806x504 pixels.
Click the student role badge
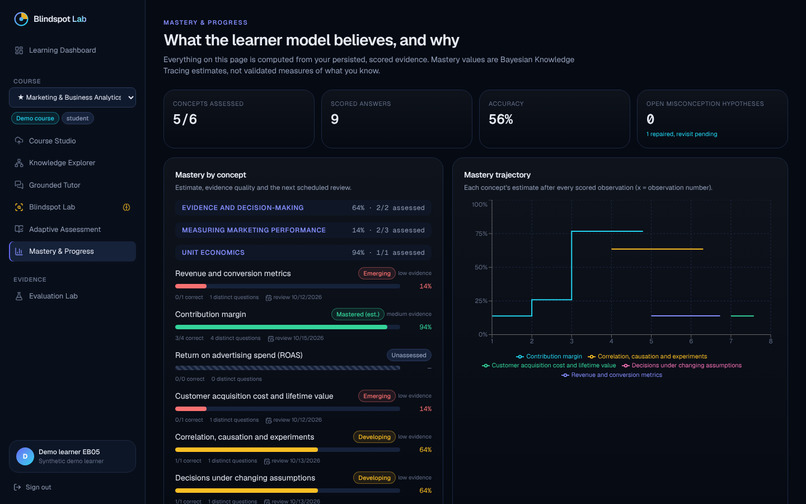[x=78, y=118]
